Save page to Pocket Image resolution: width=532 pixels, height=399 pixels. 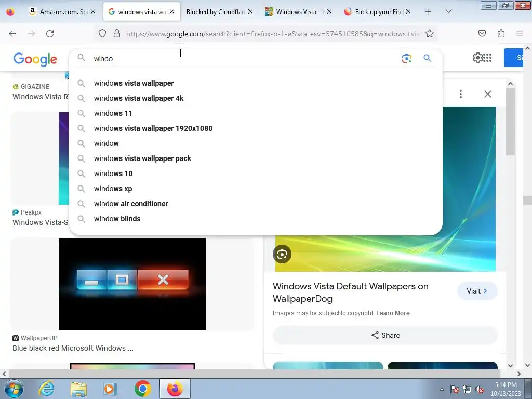tap(482, 34)
